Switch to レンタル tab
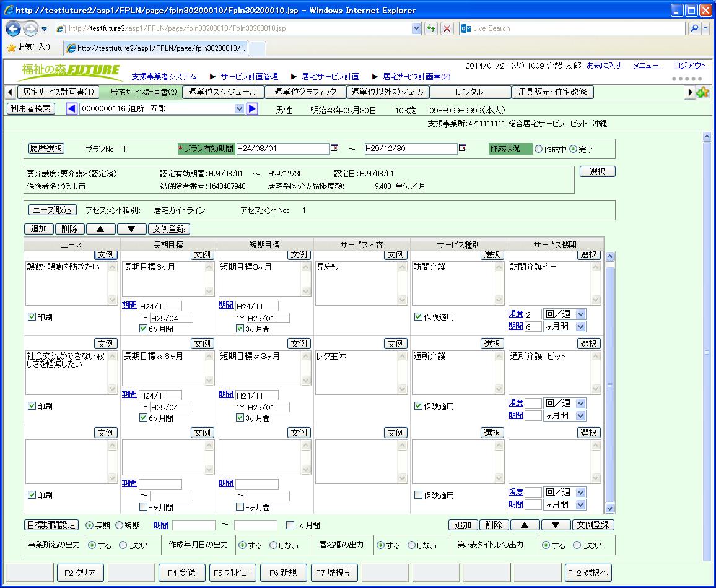 [x=470, y=92]
